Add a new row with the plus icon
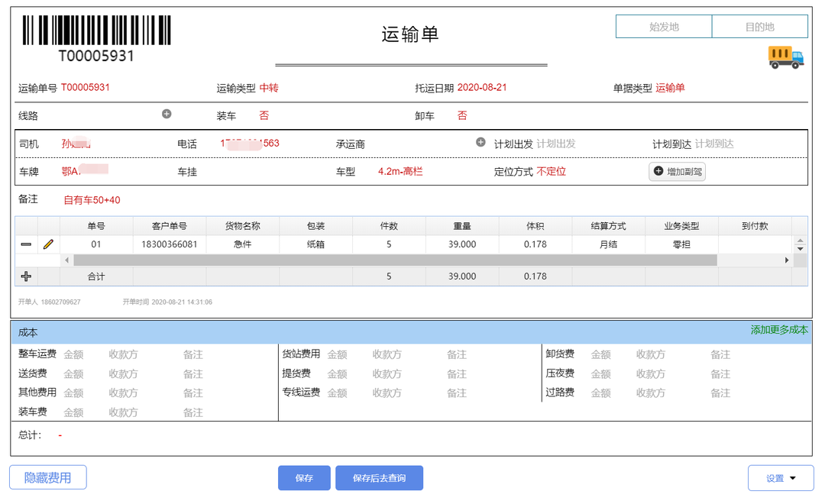825x504 pixels. pos(26,276)
